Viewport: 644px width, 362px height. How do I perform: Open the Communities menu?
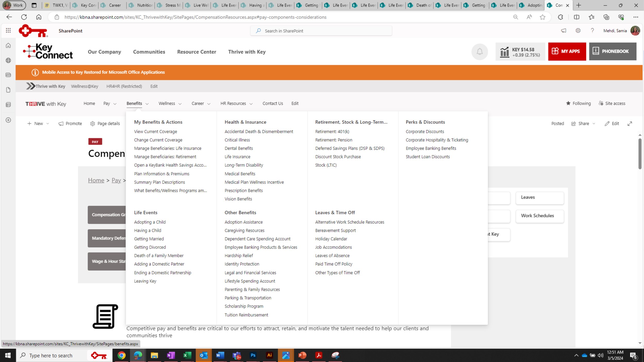149,52
